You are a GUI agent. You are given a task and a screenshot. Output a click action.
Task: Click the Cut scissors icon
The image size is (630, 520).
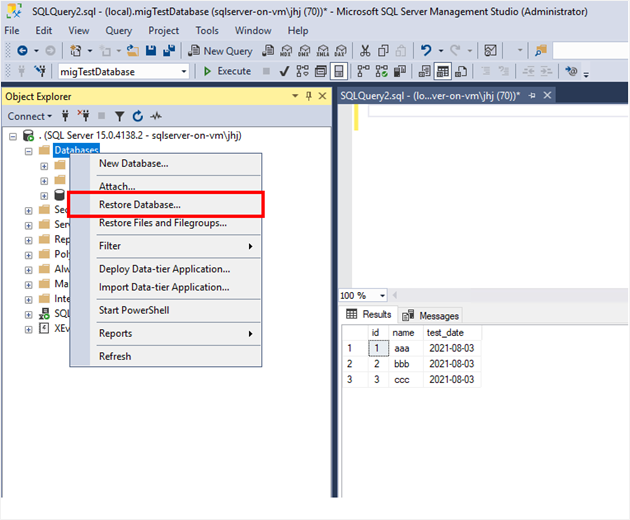365,51
